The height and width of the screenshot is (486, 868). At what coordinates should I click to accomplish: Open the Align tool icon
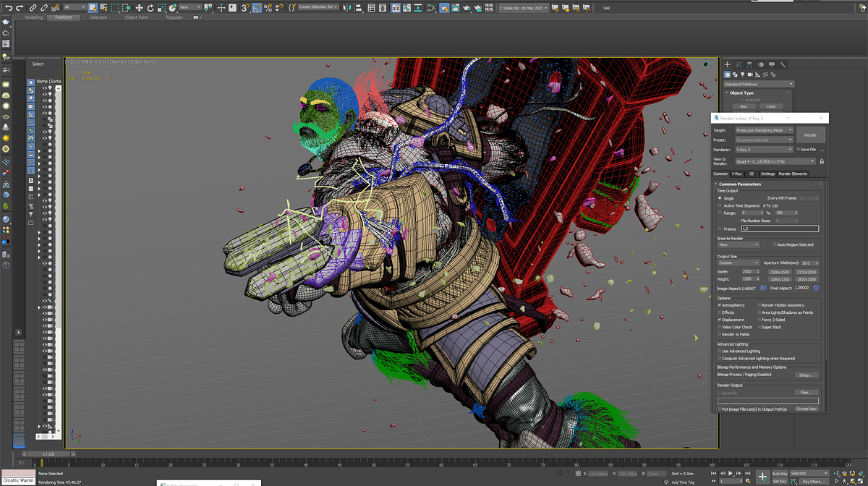pos(359,7)
